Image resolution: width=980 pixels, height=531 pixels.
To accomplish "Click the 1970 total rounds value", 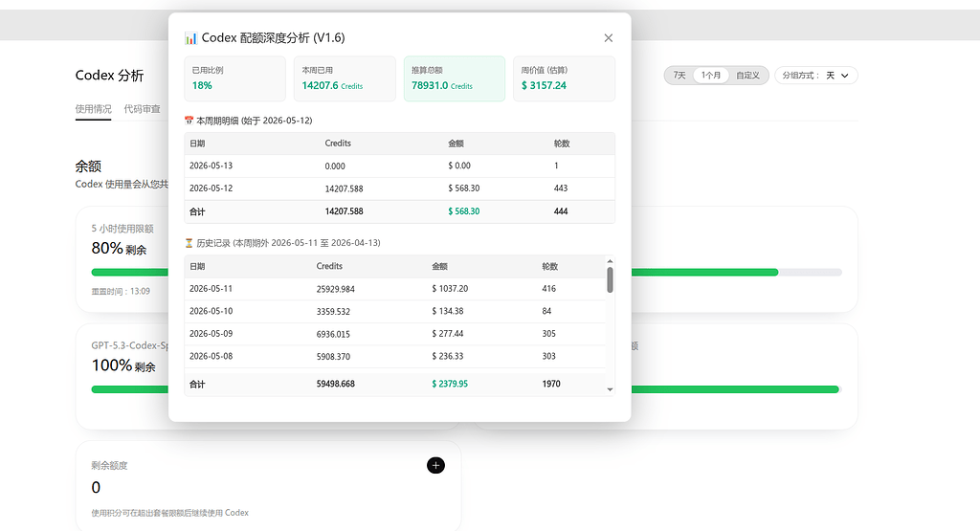I will (551, 384).
